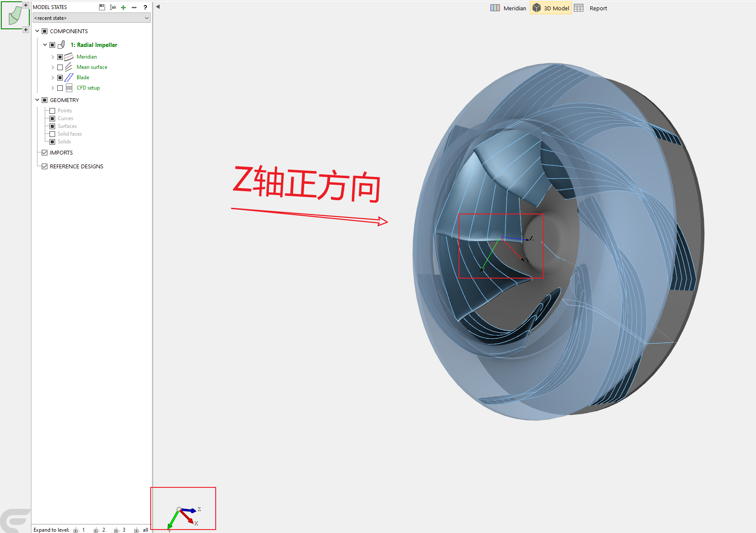Image resolution: width=756 pixels, height=533 pixels.
Task: Open the Report tab
Action: 591,8
